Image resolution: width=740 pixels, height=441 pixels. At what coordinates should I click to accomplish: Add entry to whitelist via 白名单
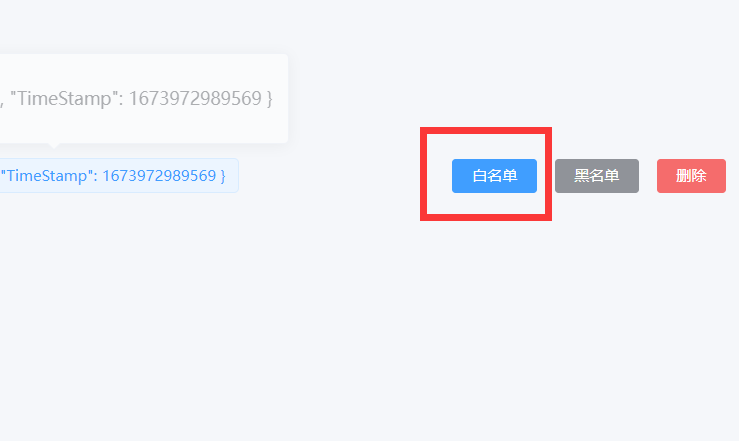[494, 176]
